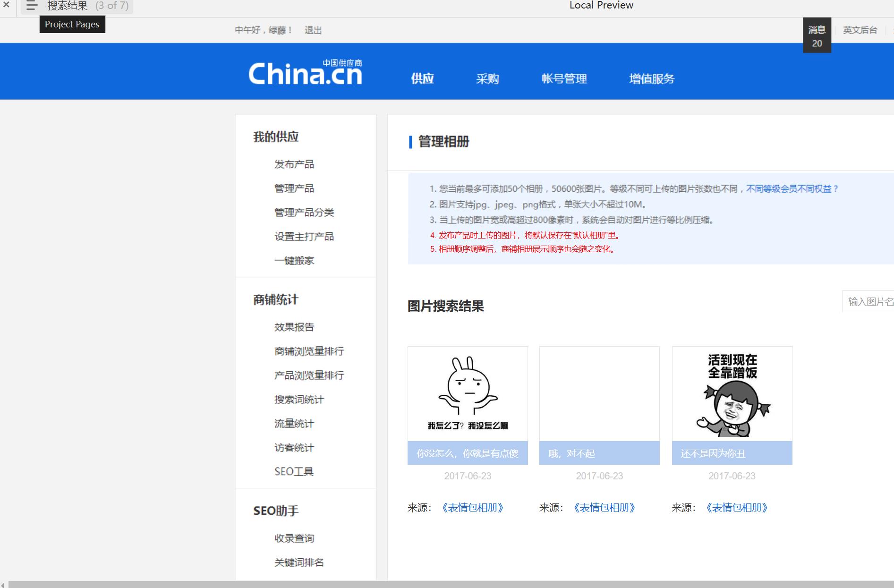This screenshot has width=894, height=588.
Task: Open 商铺浏览量排行 in the sidebar
Action: click(x=309, y=351)
